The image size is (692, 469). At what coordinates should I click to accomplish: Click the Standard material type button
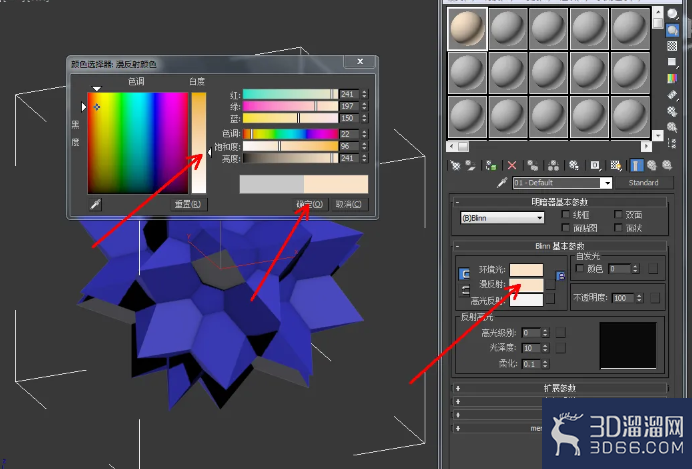(x=643, y=183)
